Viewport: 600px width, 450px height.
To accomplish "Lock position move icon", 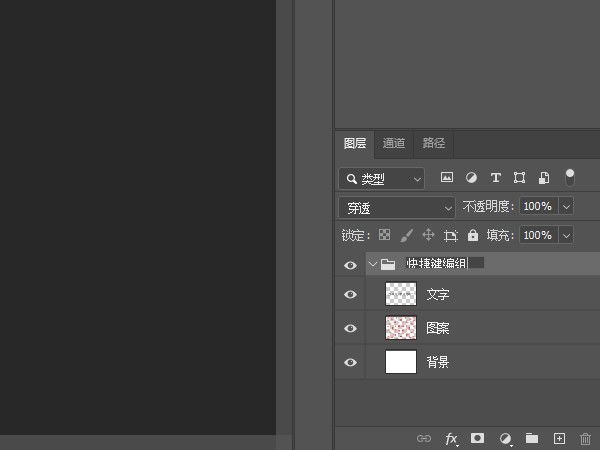I will click(428, 235).
